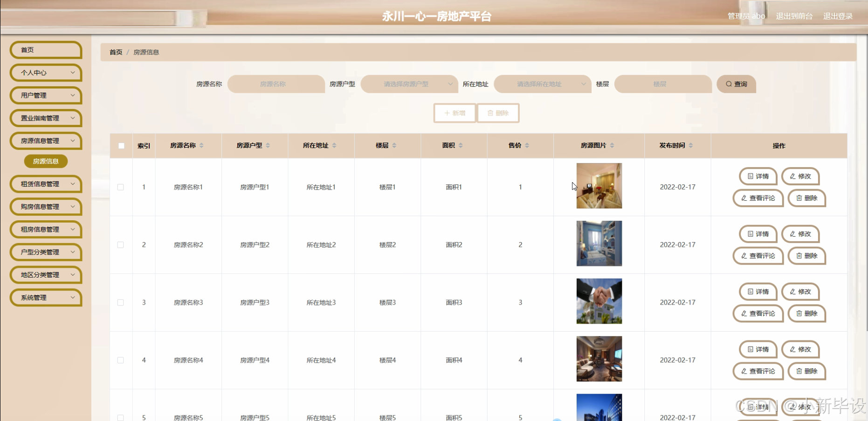
Task: View comments for row 房源名称2
Action: [x=758, y=256]
